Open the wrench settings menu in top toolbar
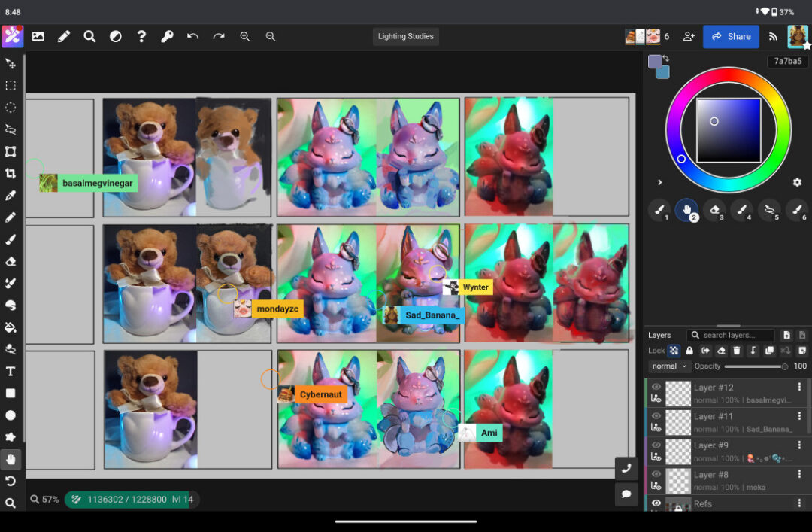Screen dimensions: 812x532 (x=167, y=36)
